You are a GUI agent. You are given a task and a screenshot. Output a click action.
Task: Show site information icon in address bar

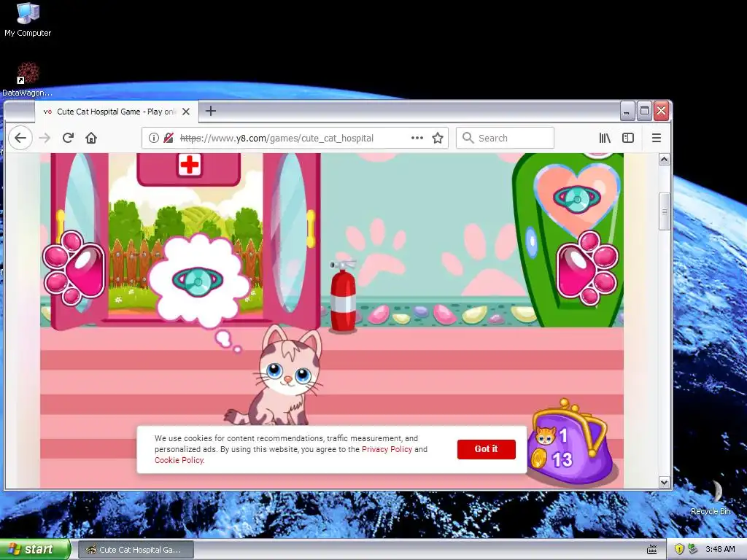153,138
